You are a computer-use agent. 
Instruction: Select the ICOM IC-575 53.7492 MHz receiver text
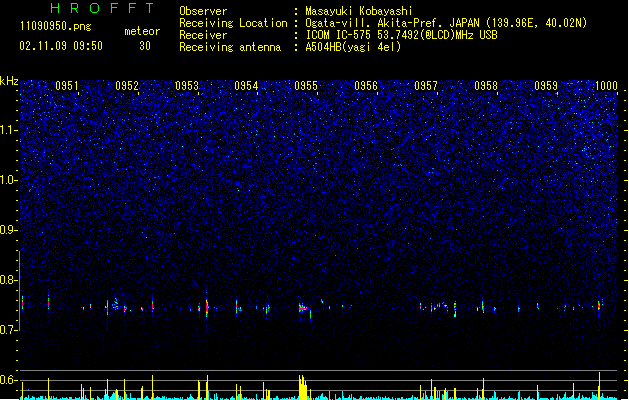(x=401, y=35)
